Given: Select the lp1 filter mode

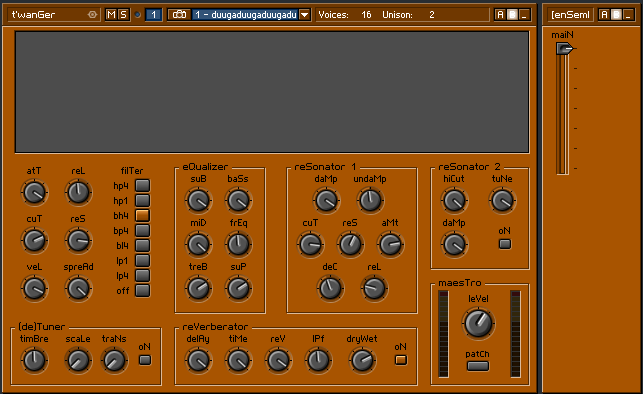Looking at the screenshot, I should pos(142,260).
